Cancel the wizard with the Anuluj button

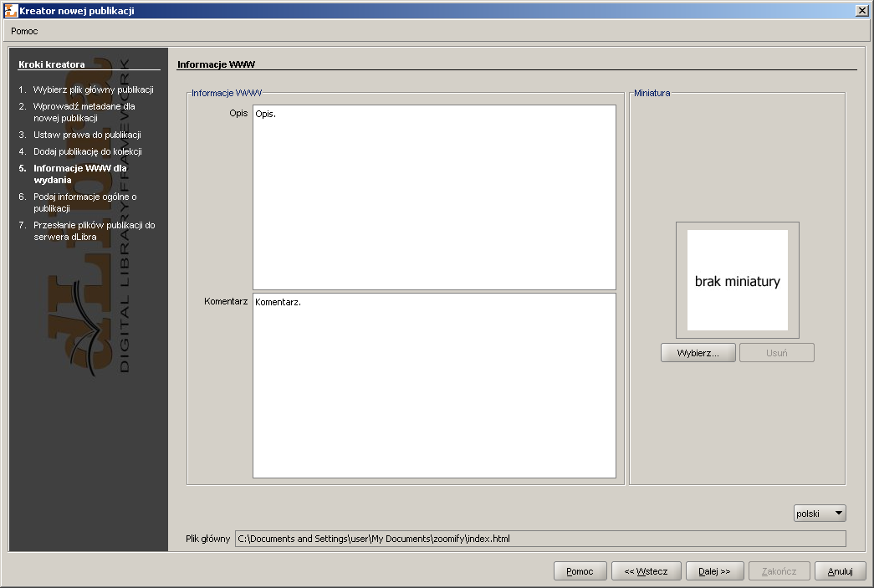point(841,571)
